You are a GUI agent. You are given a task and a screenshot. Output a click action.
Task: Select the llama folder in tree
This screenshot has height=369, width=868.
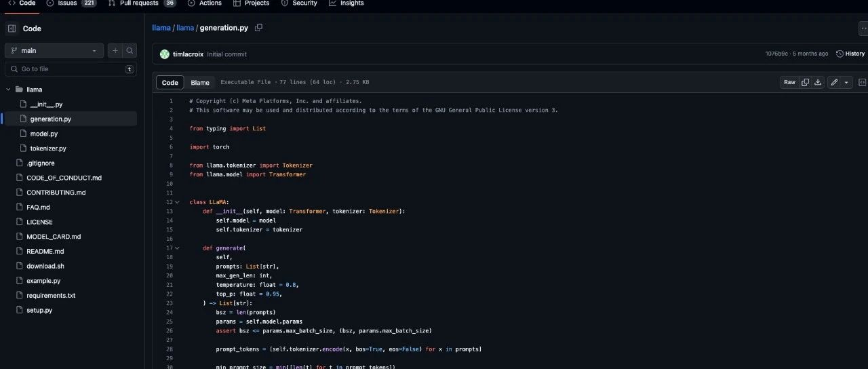click(34, 90)
